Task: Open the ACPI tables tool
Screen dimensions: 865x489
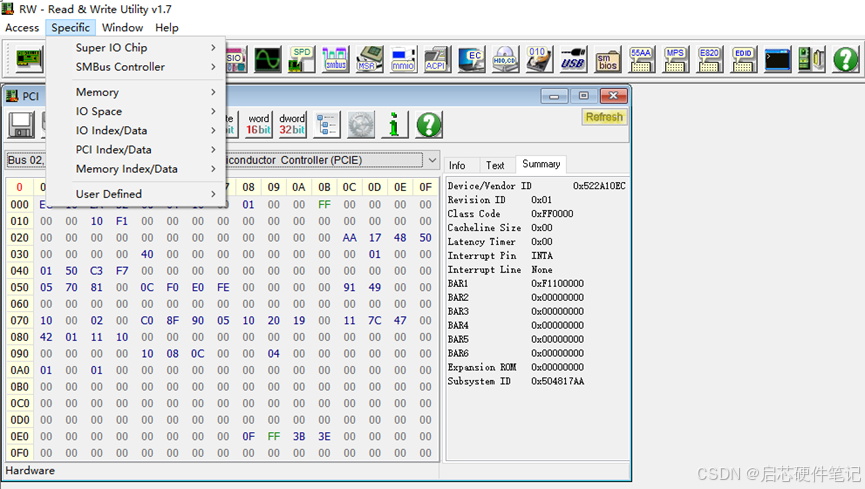Action: point(437,60)
